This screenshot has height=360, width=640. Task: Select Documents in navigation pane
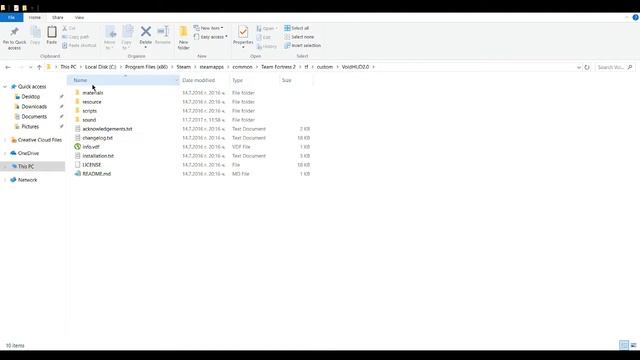[x=34, y=117]
